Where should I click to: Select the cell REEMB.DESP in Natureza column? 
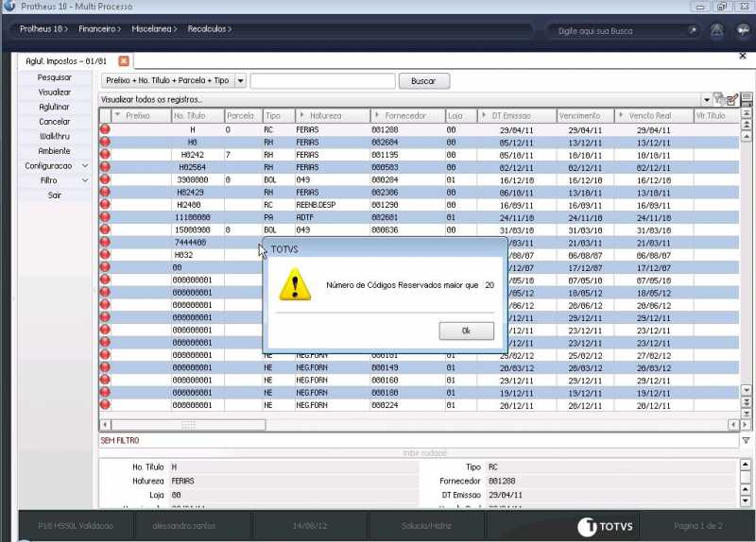pos(333,205)
